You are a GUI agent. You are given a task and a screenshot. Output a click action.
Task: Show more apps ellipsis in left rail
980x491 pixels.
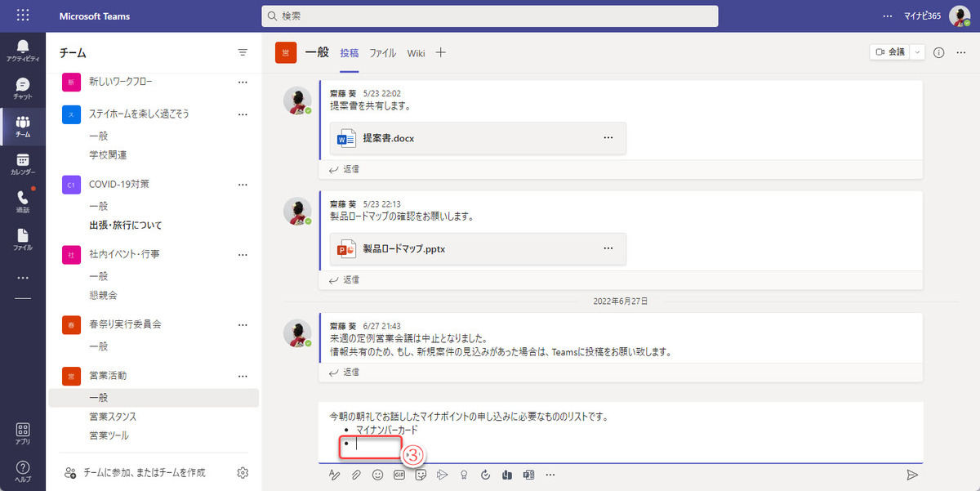pyautogui.click(x=23, y=278)
